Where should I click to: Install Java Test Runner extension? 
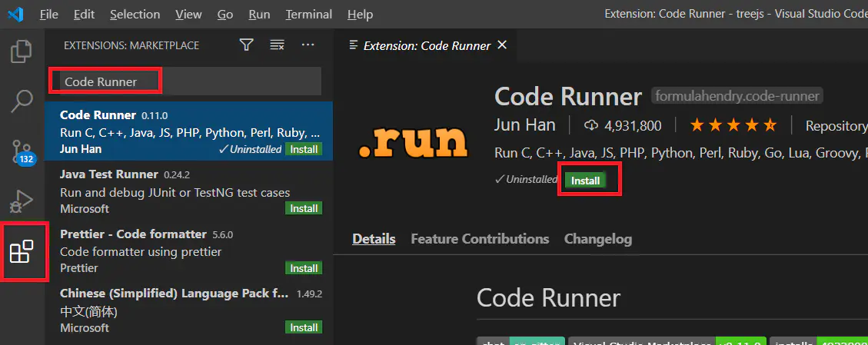(304, 209)
